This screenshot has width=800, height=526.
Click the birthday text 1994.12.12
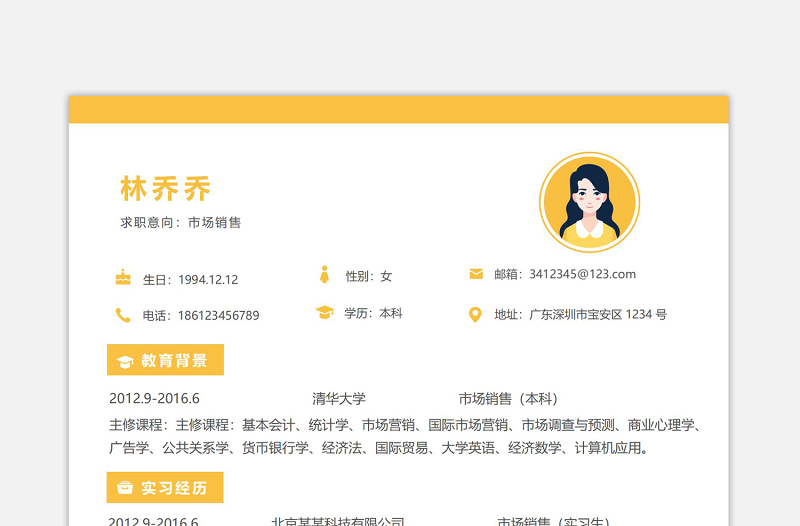[208, 280]
